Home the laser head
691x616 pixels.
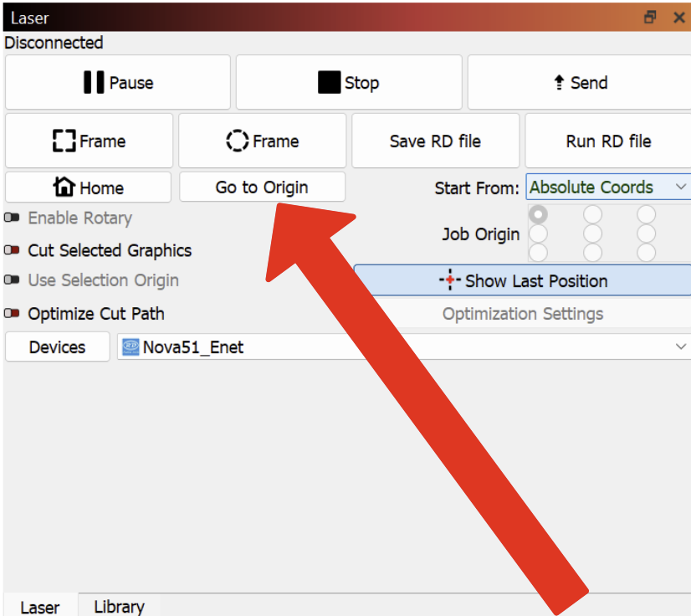(x=88, y=187)
